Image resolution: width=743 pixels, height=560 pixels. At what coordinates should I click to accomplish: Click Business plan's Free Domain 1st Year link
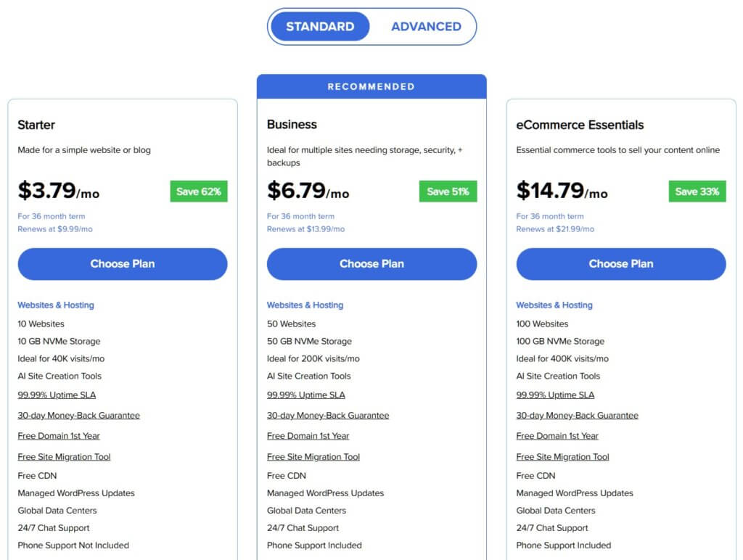click(308, 436)
